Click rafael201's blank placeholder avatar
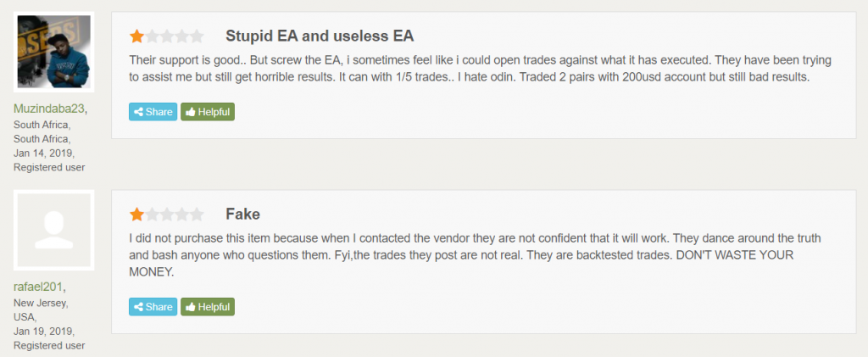The width and height of the screenshot is (868, 357). pos(55,230)
